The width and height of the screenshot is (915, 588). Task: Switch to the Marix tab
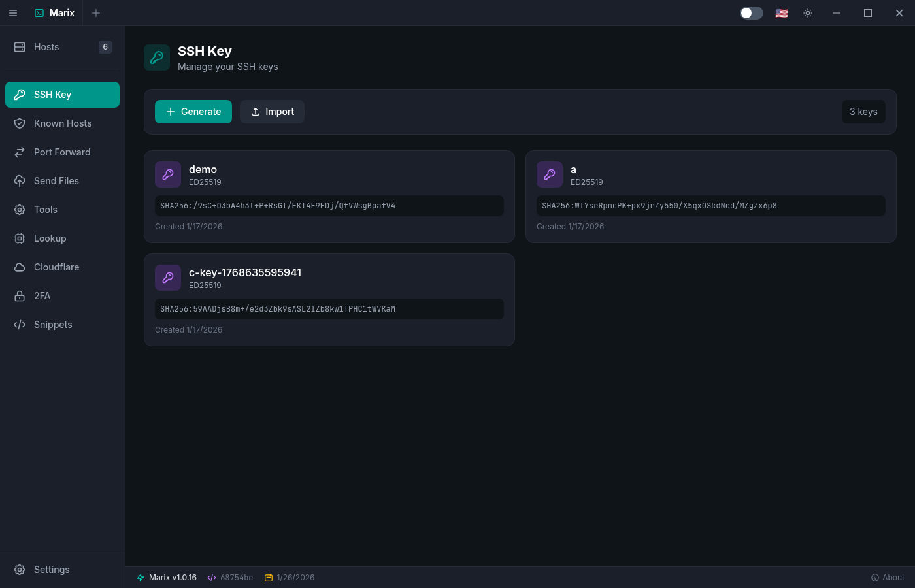[54, 12]
